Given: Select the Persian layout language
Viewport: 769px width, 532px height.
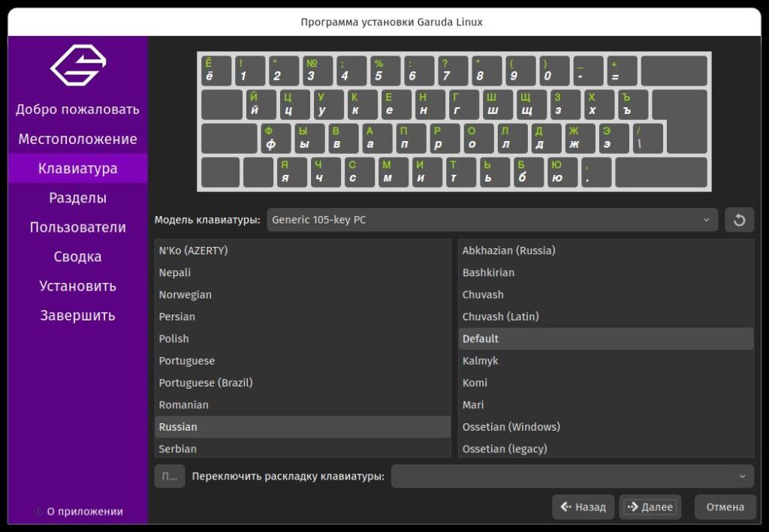Looking at the screenshot, I should [303, 317].
